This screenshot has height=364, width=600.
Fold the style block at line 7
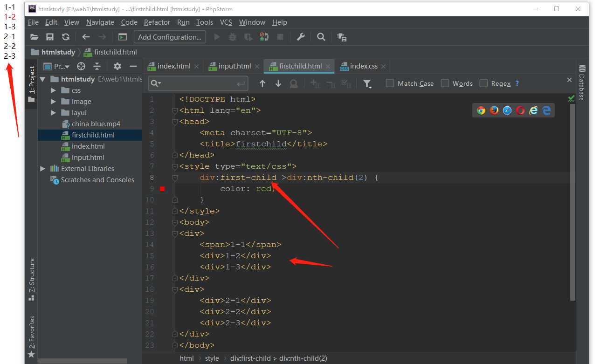(x=175, y=166)
